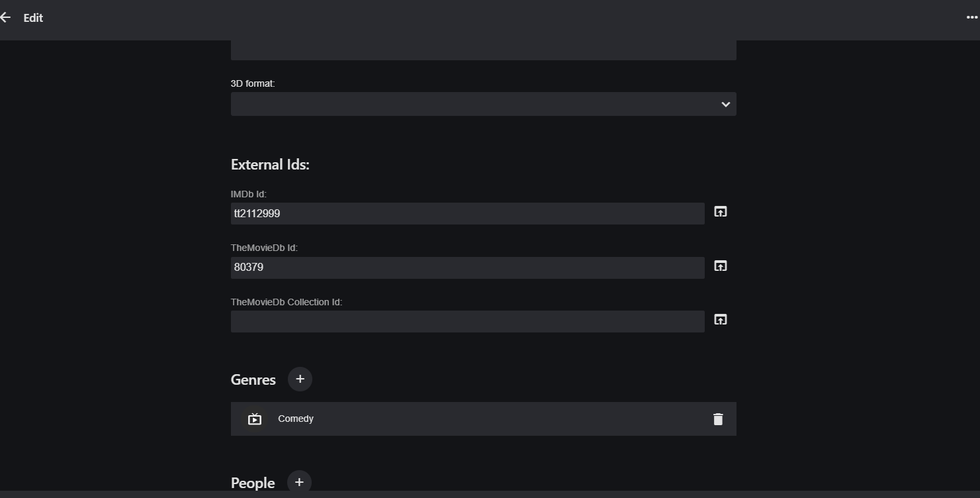
Task: Click the Edit page title
Action: [33, 18]
